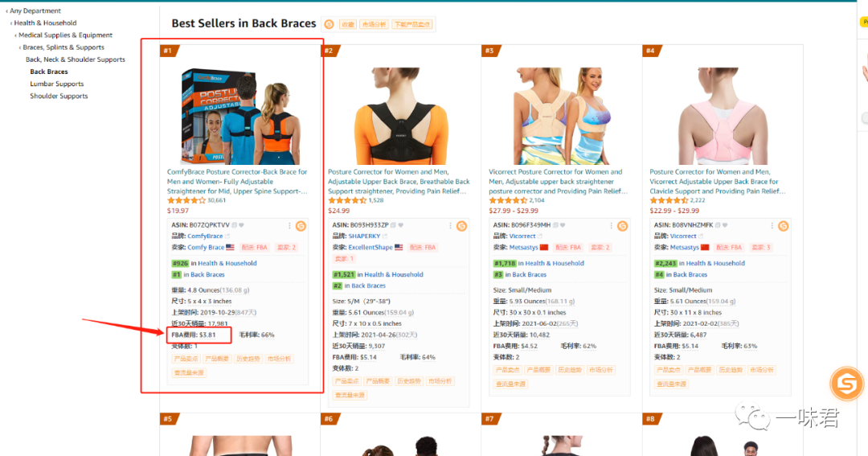The image size is (868, 456).
Task: Favorite product B093H933ZP with the heart icon
Action: 401,225
